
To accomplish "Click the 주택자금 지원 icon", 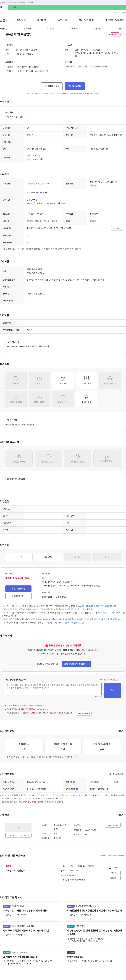I will pyautogui.click(x=16, y=399).
